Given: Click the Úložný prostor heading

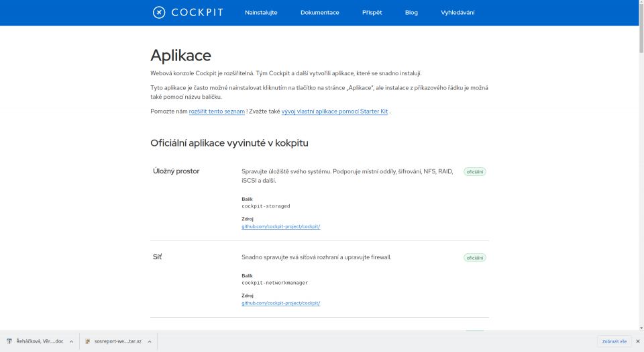Looking at the screenshot, I should 176,171.
